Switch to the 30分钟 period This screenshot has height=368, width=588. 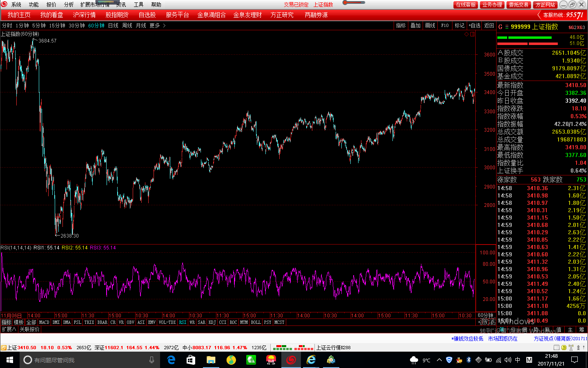pos(77,25)
